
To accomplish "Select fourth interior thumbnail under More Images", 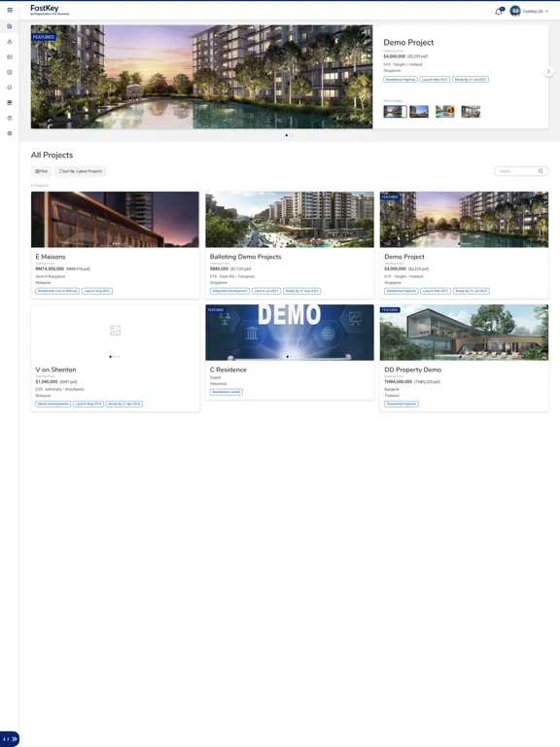I will pyautogui.click(x=471, y=112).
